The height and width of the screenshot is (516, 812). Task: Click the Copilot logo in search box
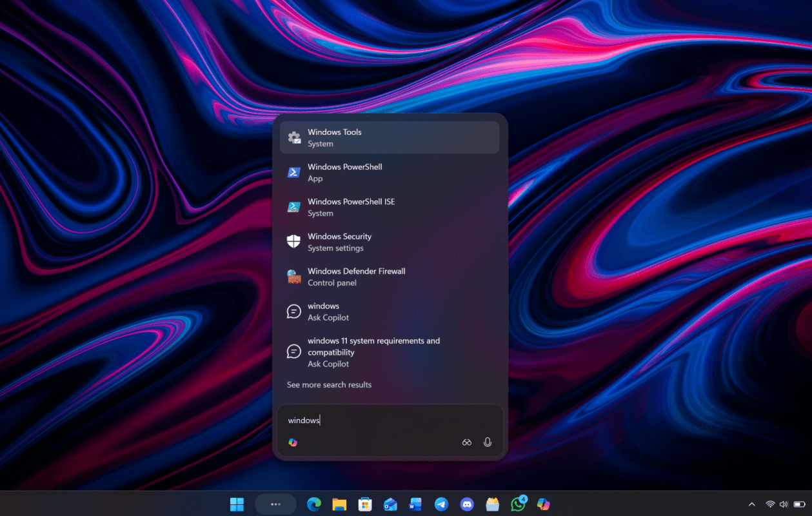293,442
